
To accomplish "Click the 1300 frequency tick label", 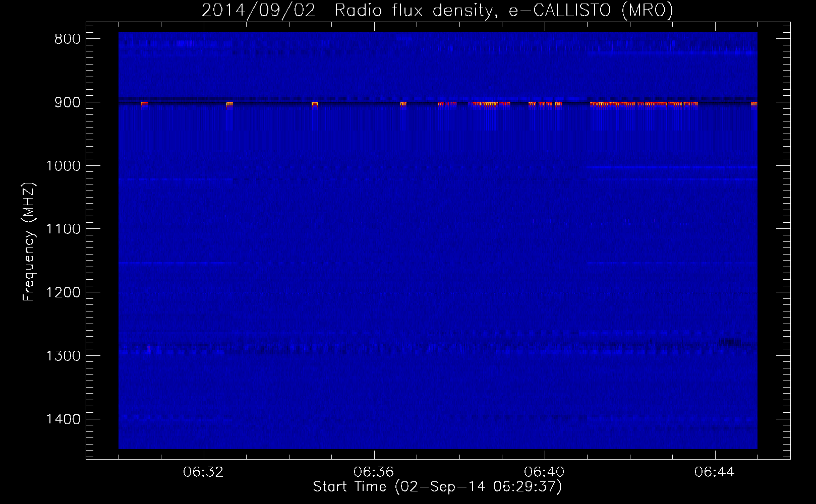I will (x=63, y=356).
